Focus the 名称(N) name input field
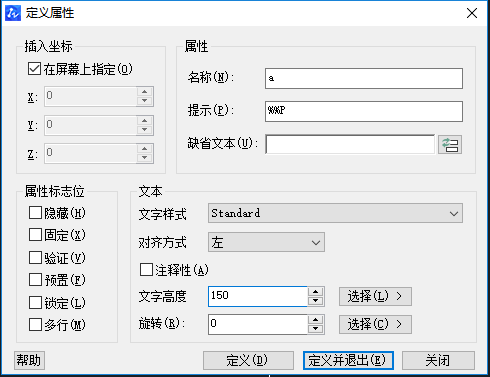Screen dimensions: 490x377 click(x=364, y=79)
